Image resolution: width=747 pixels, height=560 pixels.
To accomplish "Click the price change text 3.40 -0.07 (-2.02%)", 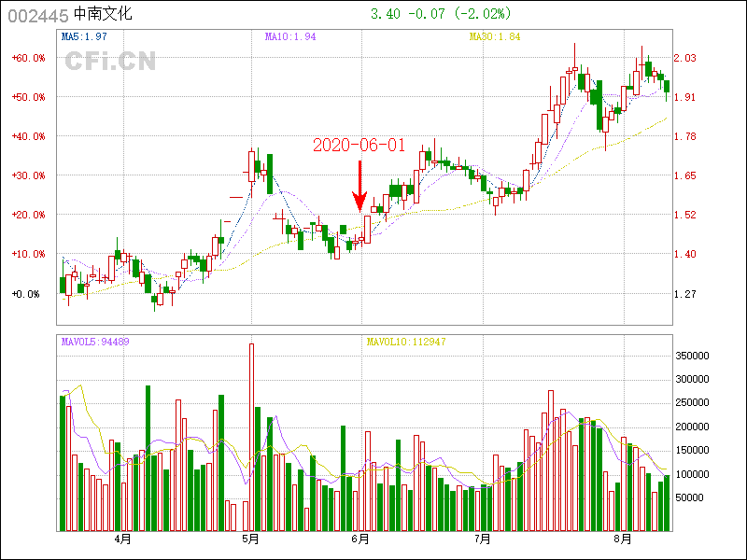I will pos(441,14).
